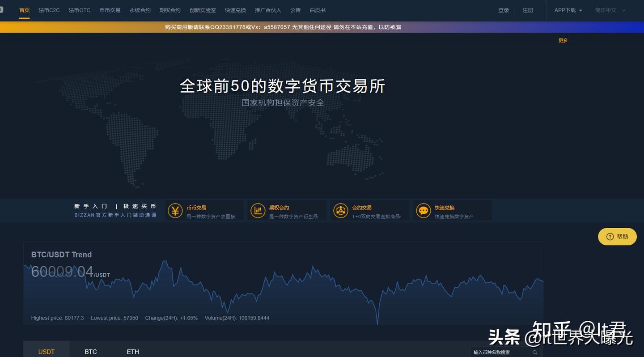
Task: Click the site logo in the top-left corner
Action: pyautogui.click(x=2, y=9)
